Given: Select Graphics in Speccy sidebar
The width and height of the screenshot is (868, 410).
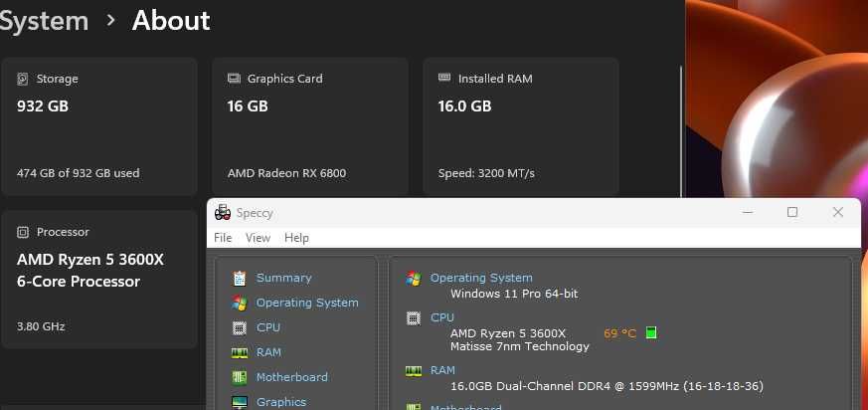Looking at the screenshot, I should [x=281, y=402].
